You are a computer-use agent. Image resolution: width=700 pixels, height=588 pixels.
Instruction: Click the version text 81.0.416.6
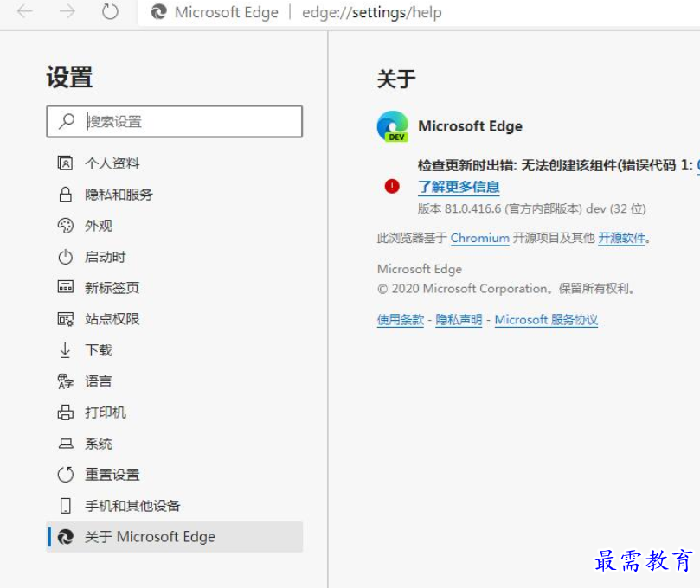(x=472, y=208)
